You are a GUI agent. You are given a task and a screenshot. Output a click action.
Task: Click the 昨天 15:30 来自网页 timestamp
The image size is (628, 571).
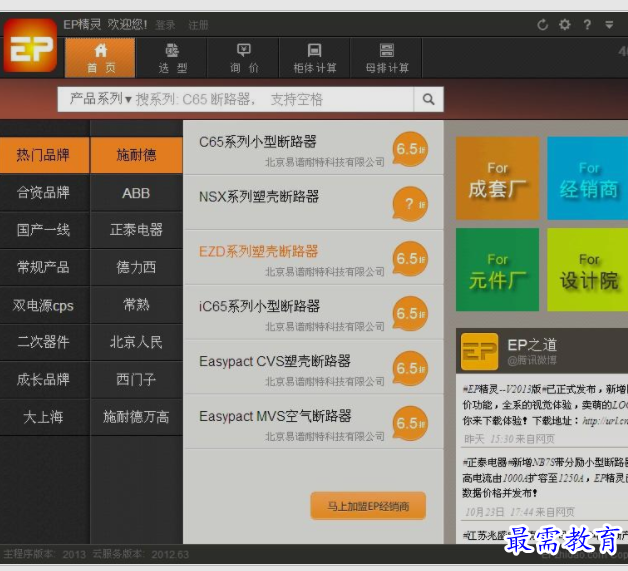click(509, 439)
